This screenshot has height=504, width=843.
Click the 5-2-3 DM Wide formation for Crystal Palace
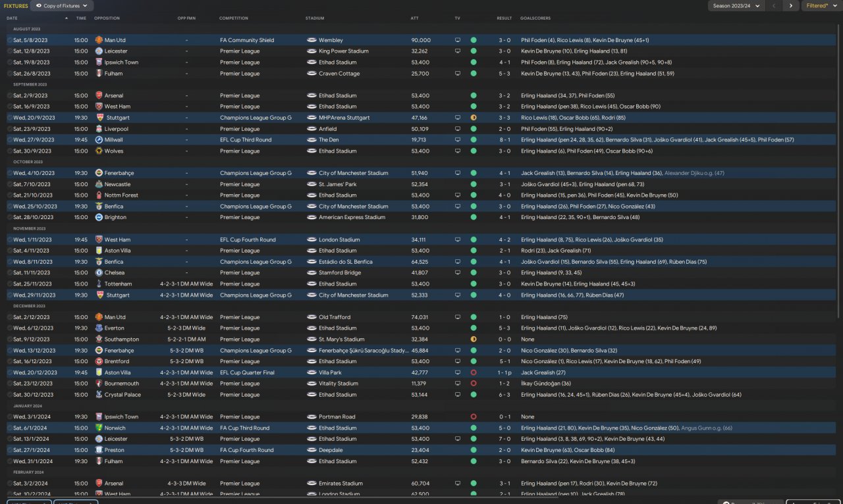(186, 395)
